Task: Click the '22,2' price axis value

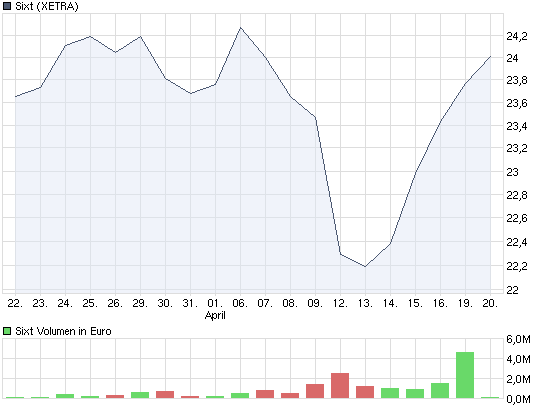Action: click(x=517, y=266)
